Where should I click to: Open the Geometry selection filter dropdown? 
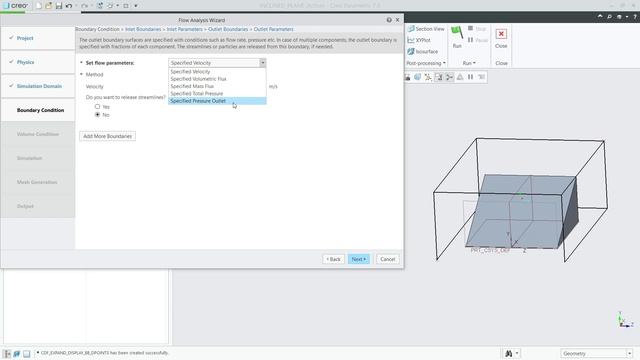click(x=629, y=353)
